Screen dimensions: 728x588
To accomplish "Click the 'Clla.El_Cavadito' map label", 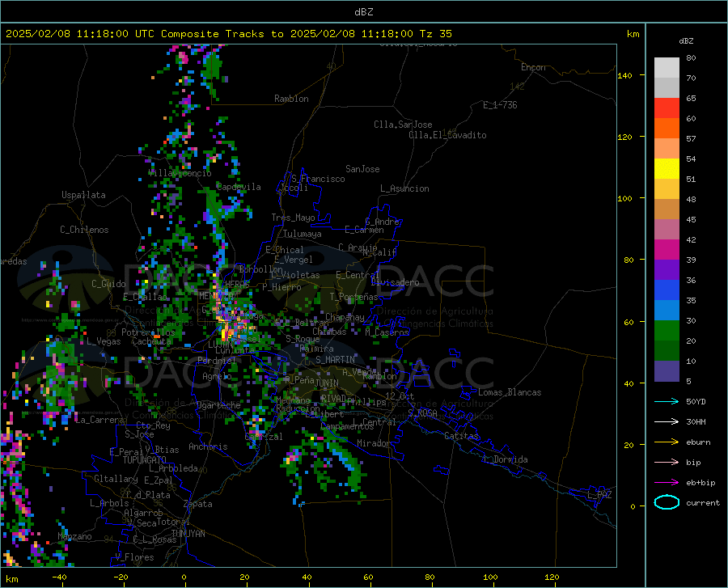I will tap(447, 135).
